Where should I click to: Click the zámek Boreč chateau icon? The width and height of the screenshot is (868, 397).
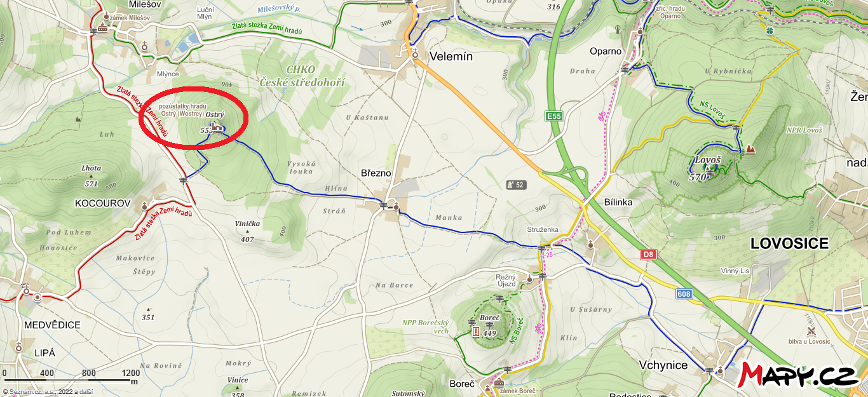point(499,382)
